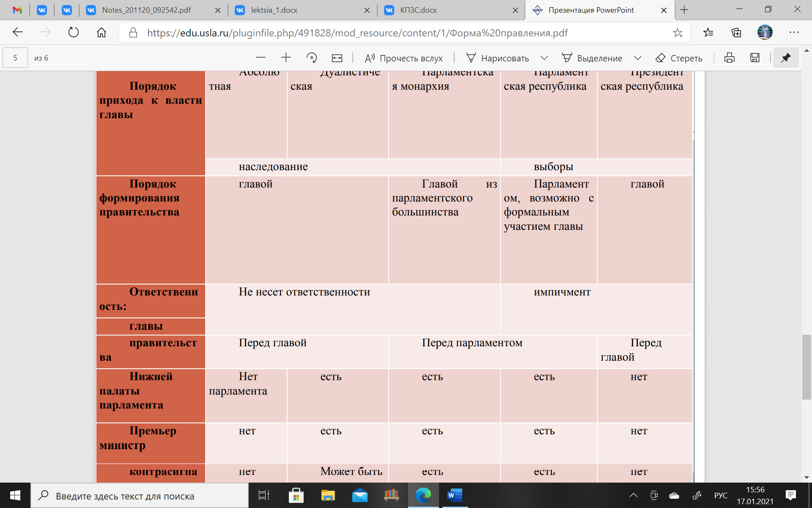This screenshot has width=812, height=508.
Task: Select the Выделение highlight tool
Action: [592, 58]
